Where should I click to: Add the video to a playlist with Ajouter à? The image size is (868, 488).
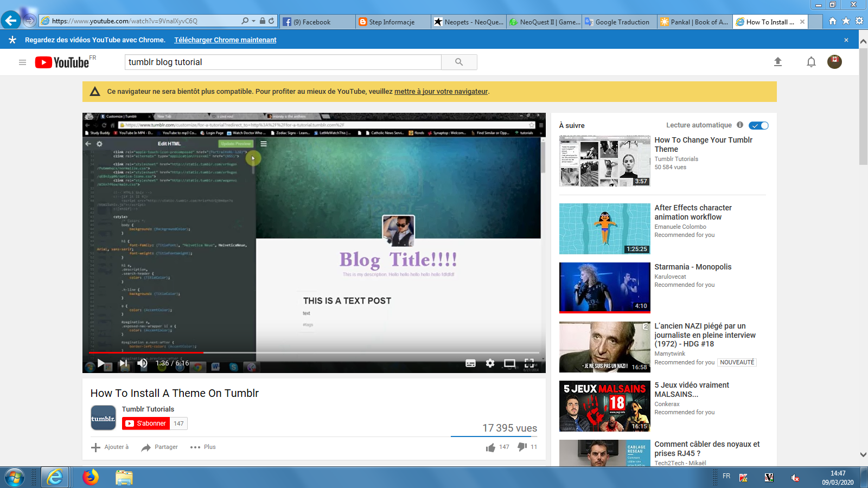(x=110, y=447)
